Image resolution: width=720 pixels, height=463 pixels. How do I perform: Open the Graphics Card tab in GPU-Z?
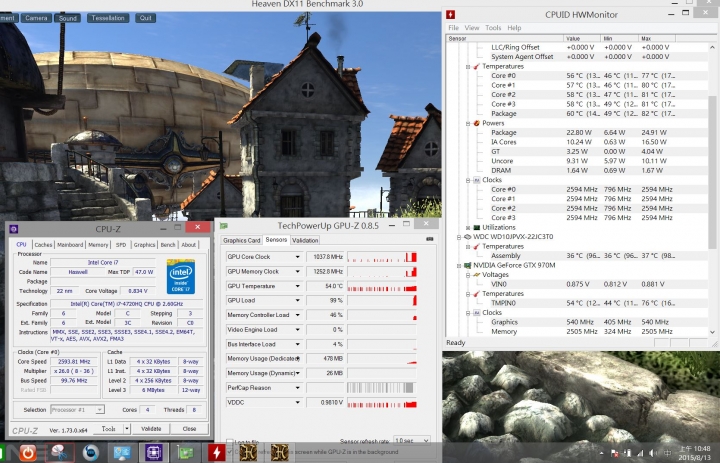click(x=242, y=240)
